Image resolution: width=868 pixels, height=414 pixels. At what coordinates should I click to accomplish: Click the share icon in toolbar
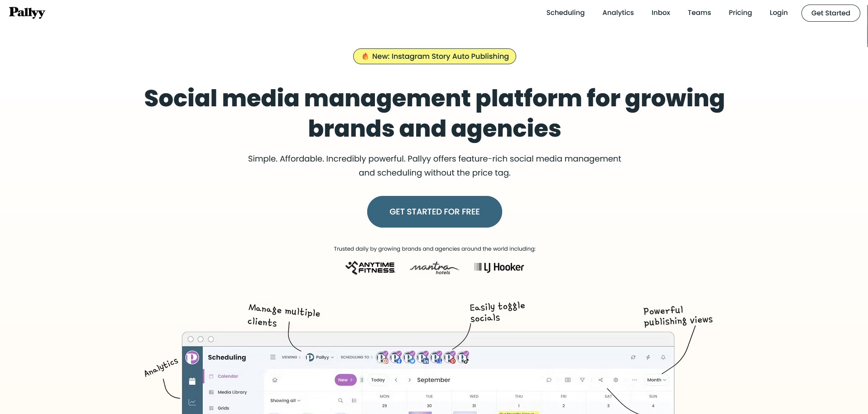[600, 380]
